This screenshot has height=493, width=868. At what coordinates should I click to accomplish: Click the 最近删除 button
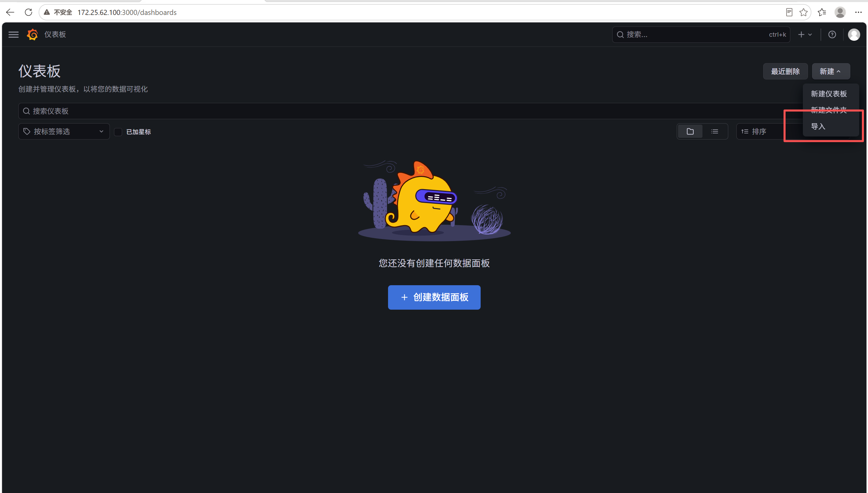click(785, 71)
